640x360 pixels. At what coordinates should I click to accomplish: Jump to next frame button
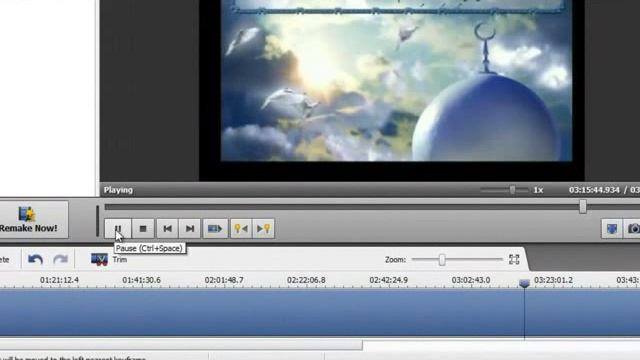[x=190, y=229]
